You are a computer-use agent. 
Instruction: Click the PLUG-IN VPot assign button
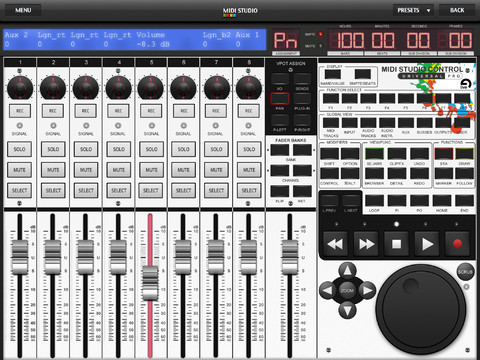coord(302,99)
